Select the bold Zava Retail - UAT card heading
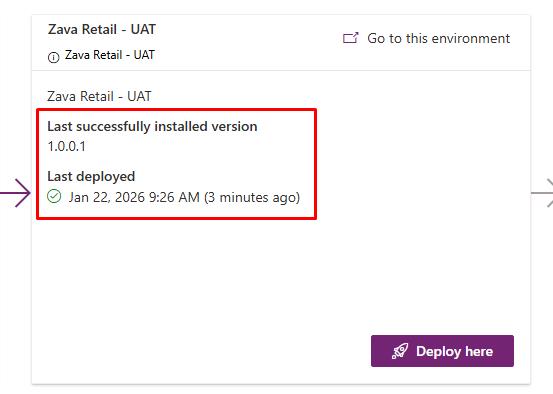The image size is (553, 394). [x=102, y=29]
